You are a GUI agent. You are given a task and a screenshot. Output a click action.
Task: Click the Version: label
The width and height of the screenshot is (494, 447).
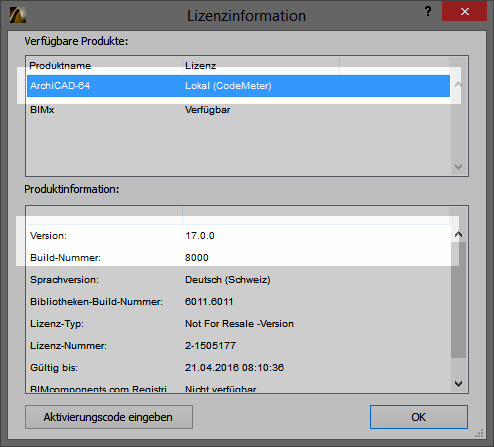pos(48,236)
